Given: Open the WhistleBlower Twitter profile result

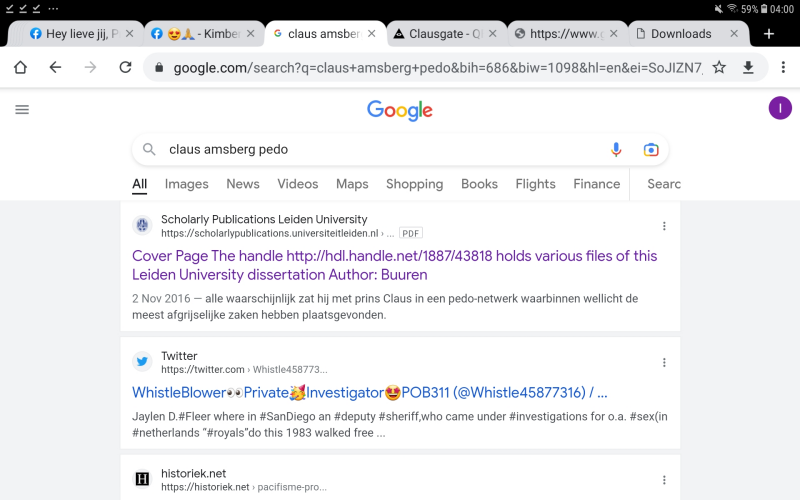Looking at the screenshot, I should pyautogui.click(x=370, y=392).
